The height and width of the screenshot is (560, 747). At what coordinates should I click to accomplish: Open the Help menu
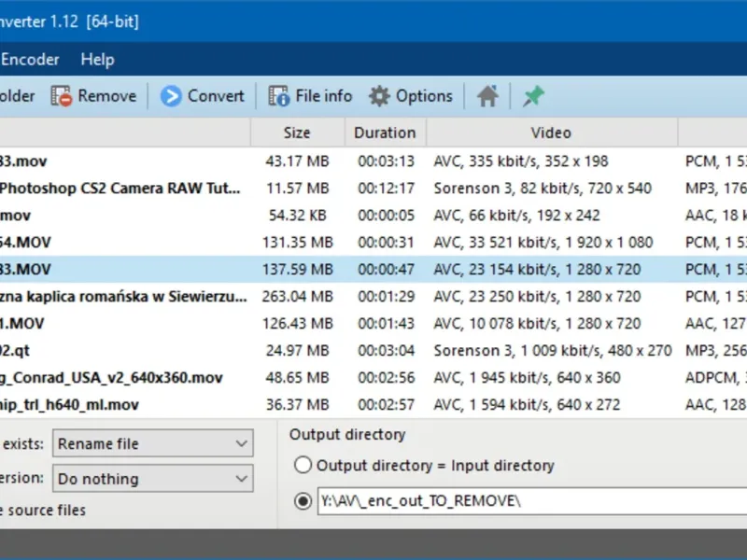pos(97,59)
